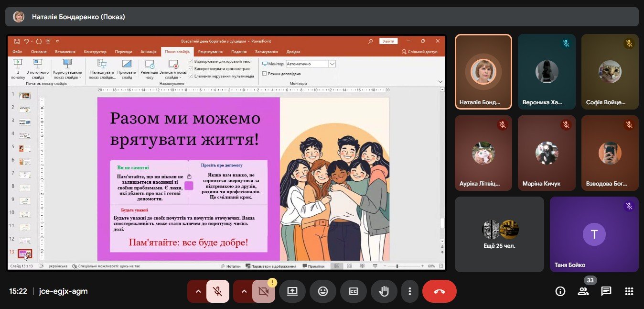
Task: Click the 'Увійти' sign-in button
Action: point(388,41)
